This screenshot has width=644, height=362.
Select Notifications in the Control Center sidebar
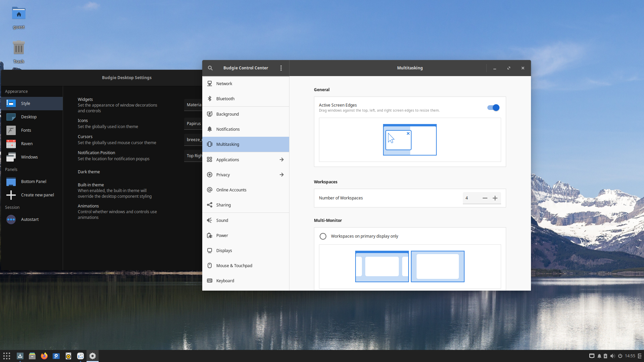pyautogui.click(x=246, y=129)
